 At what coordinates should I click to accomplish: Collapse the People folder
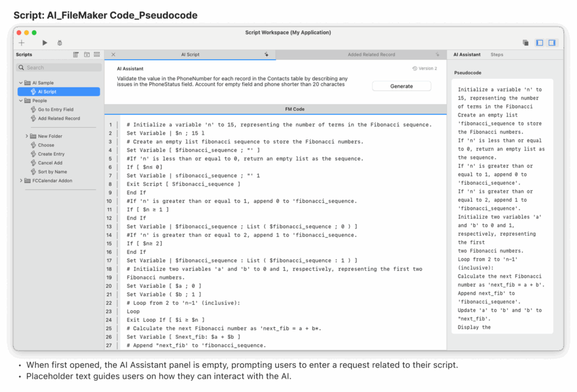(21, 101)
